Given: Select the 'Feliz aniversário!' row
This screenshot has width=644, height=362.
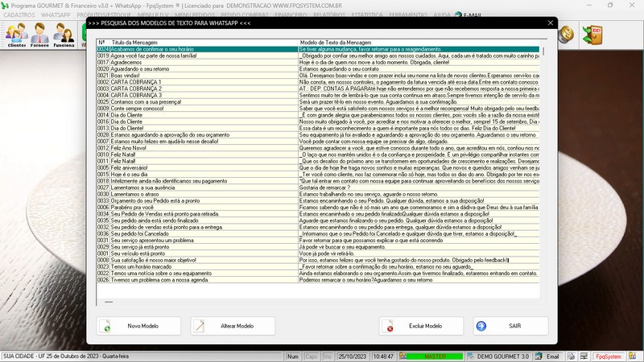Looking at the screenshot, I should tap(318, 168).
